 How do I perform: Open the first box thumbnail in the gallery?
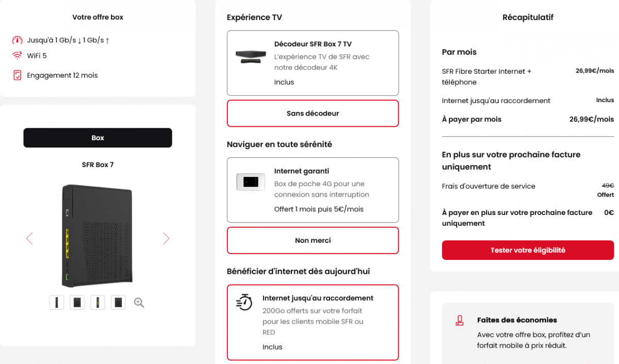click(57, 303)
